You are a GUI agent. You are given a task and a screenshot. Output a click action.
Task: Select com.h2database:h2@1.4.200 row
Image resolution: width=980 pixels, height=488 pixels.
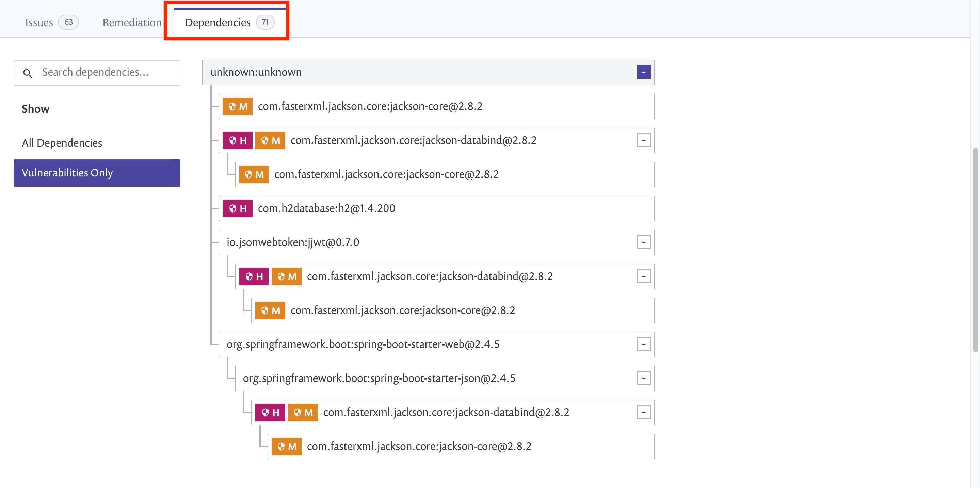pos(436,208)
